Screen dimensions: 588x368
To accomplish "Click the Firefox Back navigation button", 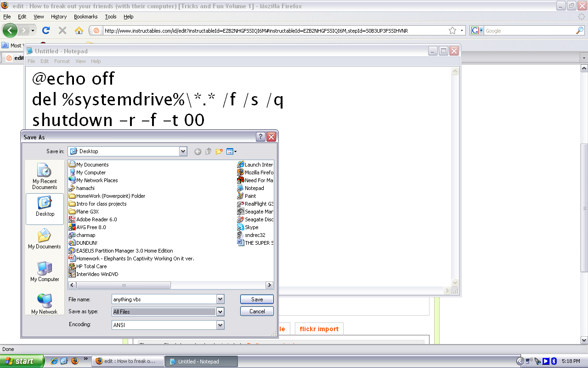I will point(10,30).
